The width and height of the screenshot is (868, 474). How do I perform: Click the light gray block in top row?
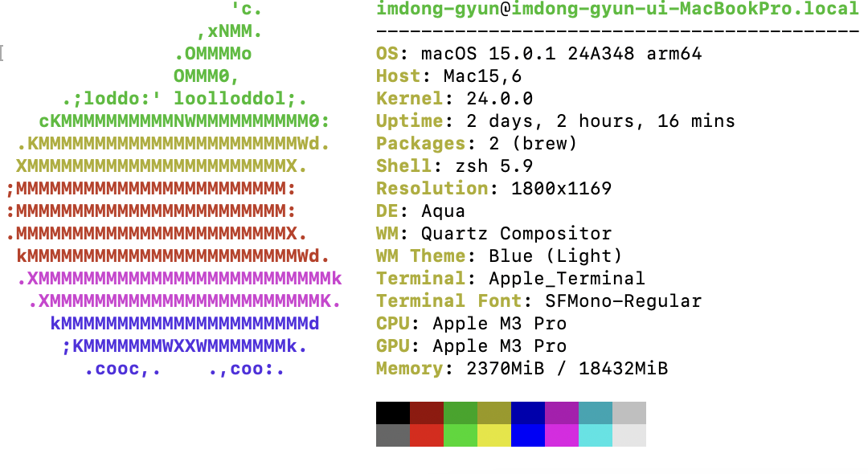point(629,413)
